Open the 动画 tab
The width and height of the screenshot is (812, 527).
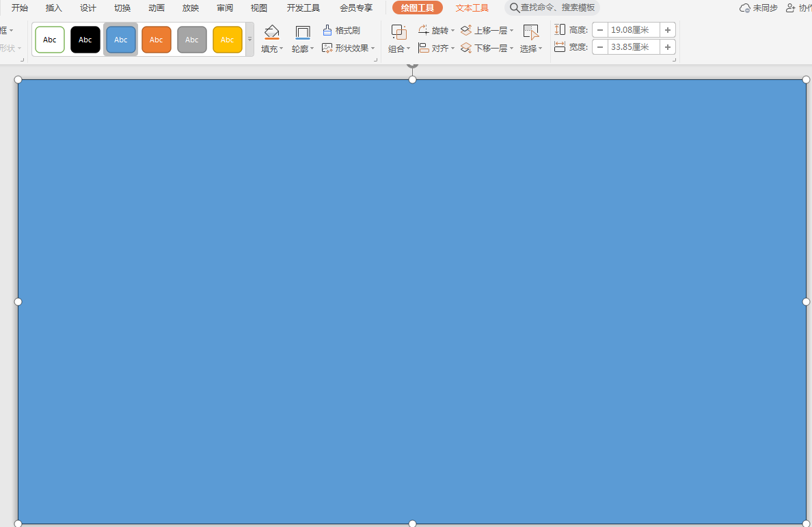tap(157, 8)
